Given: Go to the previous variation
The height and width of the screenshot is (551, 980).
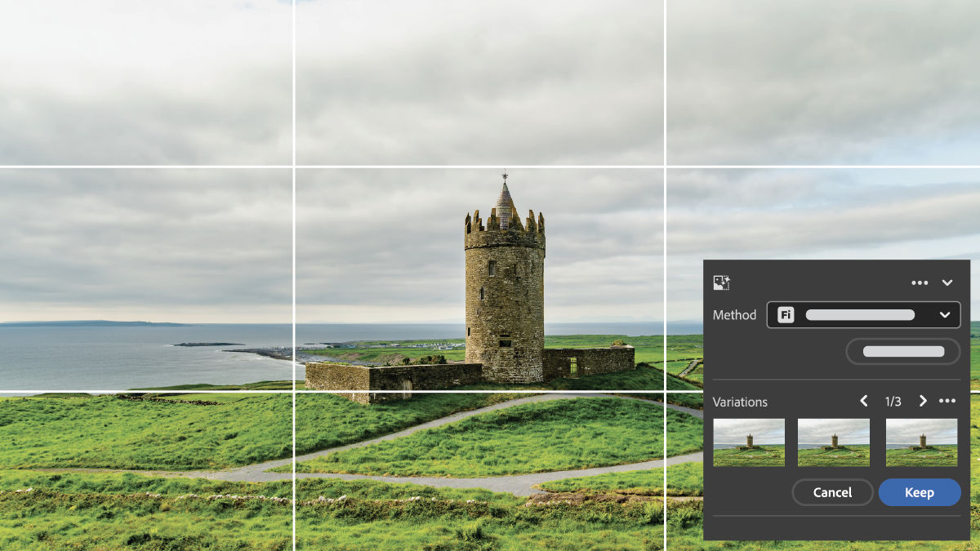Looking at the screenshot, I should click(x=864, y=401).
